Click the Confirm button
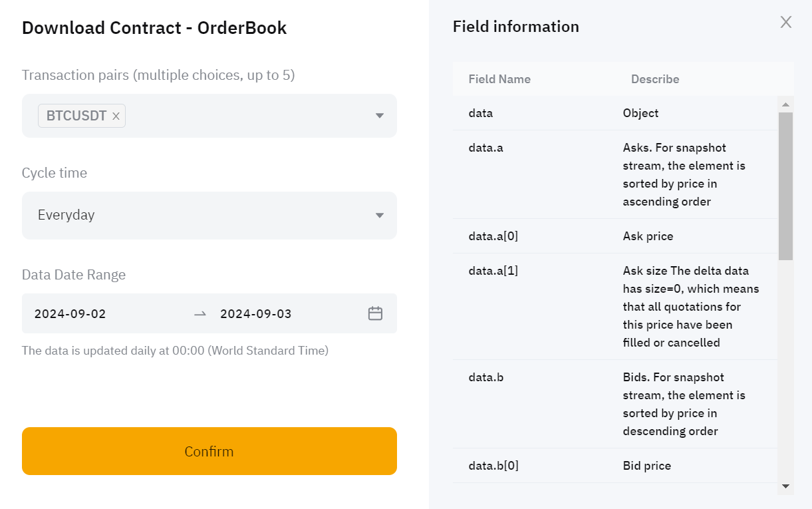812x509 pixels. (209, 451)
